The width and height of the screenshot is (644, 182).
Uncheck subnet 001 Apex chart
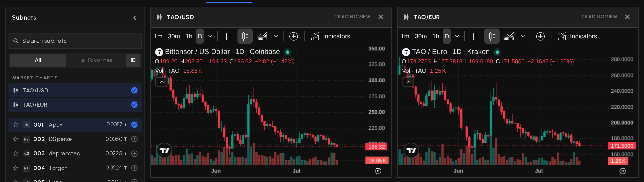pyautogui.click(x=134, y=125)
